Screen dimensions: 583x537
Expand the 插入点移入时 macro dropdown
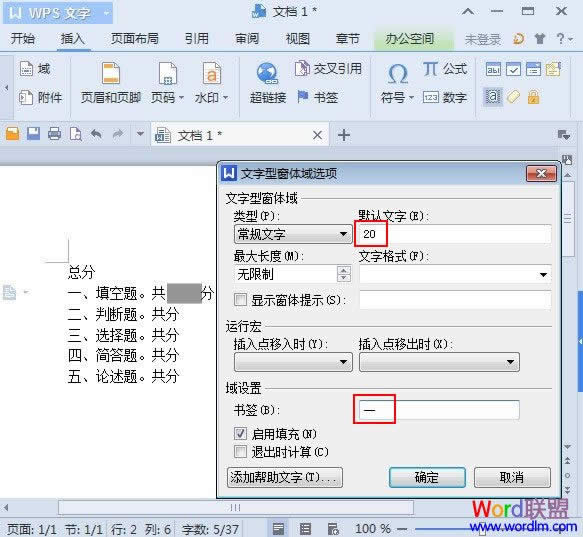(293, 362)
